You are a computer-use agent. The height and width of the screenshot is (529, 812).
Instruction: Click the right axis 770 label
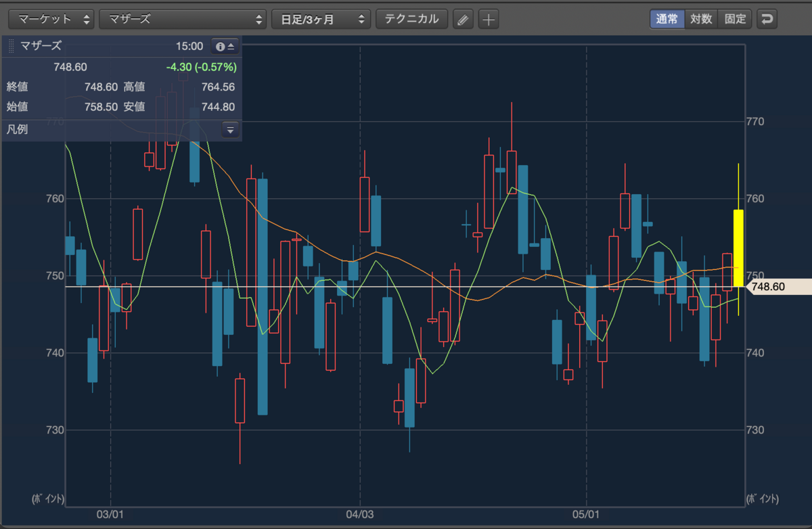tap(754, 122)
